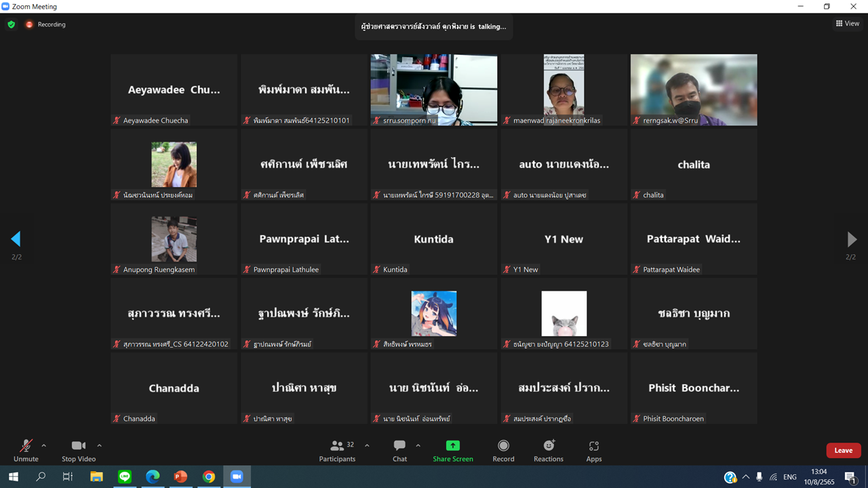This screenshot has width=868, height=488.
Task: Open PowerPoint from the taskbar
Action: click(x=180, y=477)
